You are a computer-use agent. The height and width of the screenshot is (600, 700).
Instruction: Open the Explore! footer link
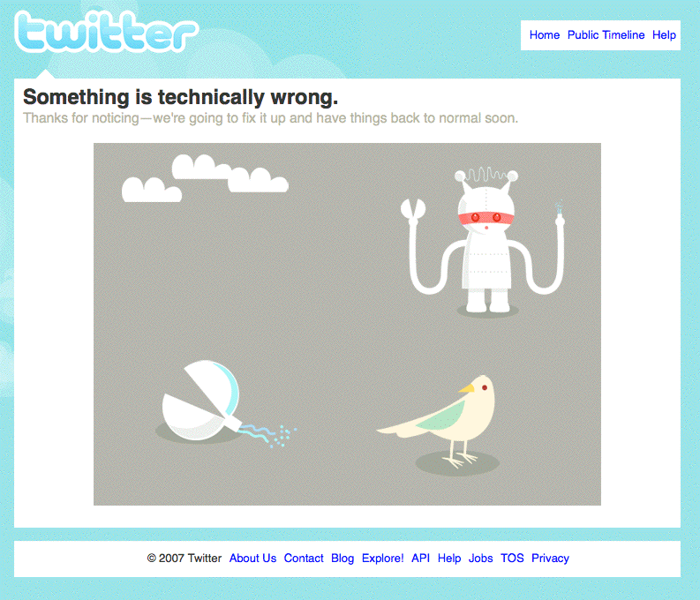click(x=382, y=558)
